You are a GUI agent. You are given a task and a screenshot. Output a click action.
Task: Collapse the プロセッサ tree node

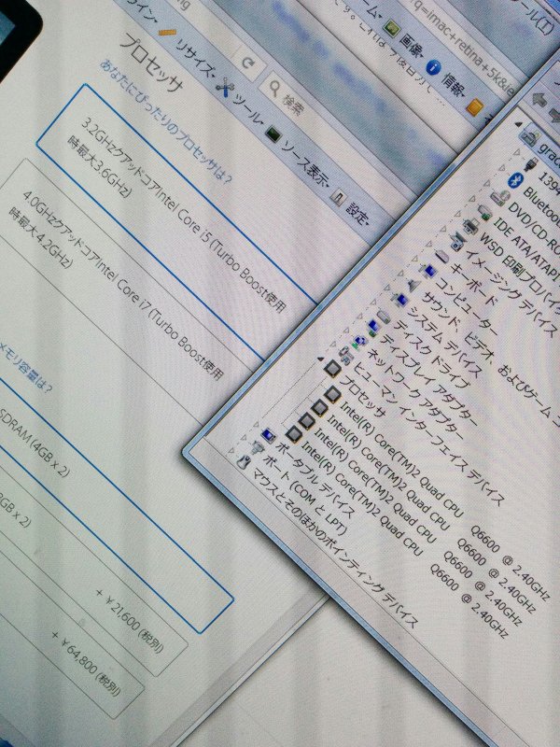[321, 358]
